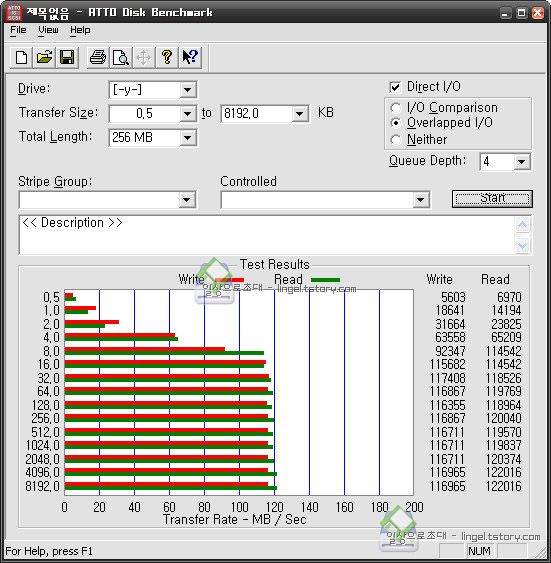The height and width of the screenshot is (563, 551).
Task: Click the green Read legend swatch
Action: click(x=325, y=280)
